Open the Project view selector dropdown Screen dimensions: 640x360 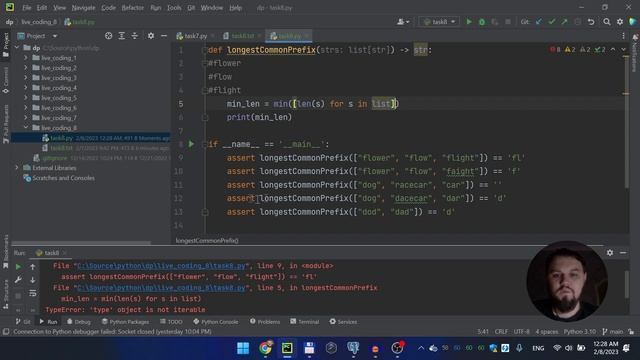(x=37, y=36)
